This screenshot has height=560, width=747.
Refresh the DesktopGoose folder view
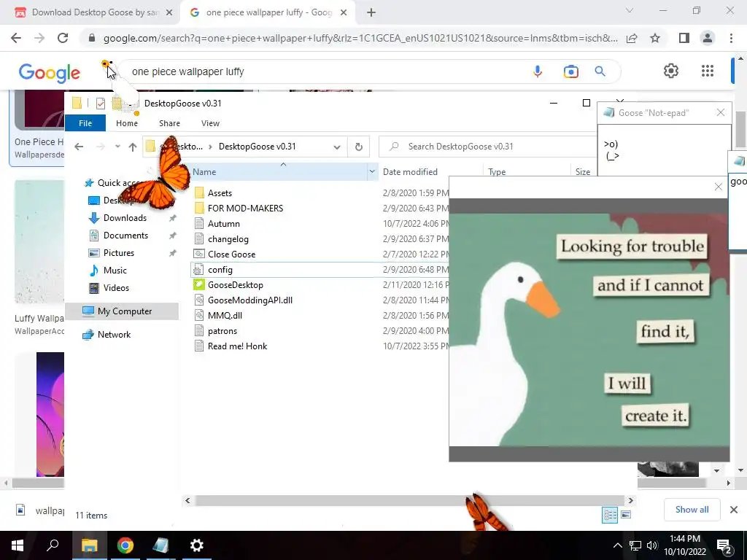pyautogui.click(x=359, y=147)
